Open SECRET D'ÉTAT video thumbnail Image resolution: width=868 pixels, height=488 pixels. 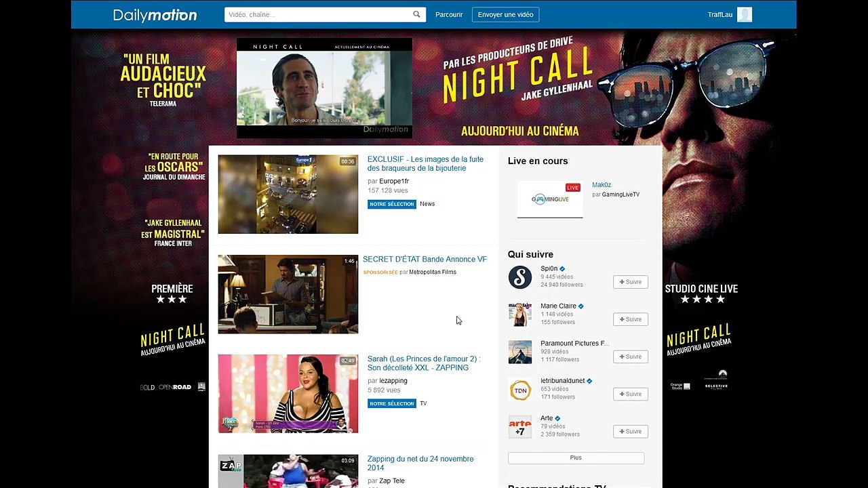288,294
